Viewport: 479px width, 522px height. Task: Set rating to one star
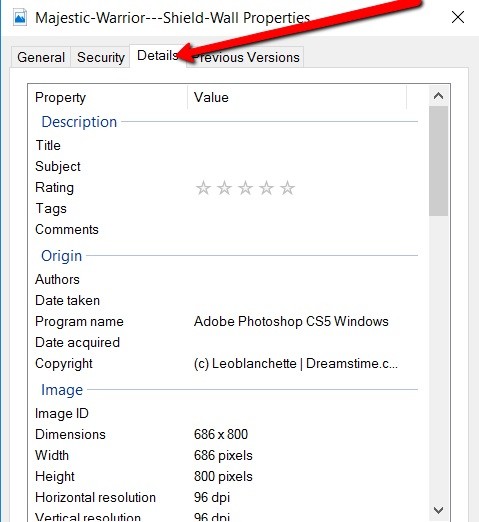coord(203,188)
